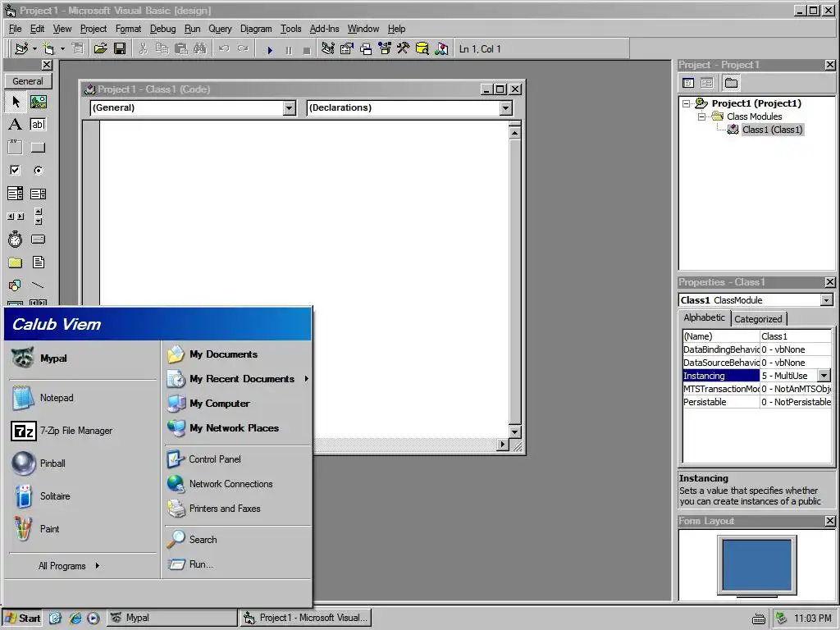Select the horizontal scrollbar control tool
The width and height of the screenshot is (840, 630).
point(15,217)
